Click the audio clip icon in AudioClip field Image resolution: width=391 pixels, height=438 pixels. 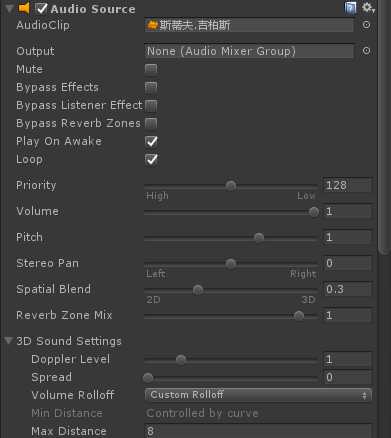click(152, 25)
